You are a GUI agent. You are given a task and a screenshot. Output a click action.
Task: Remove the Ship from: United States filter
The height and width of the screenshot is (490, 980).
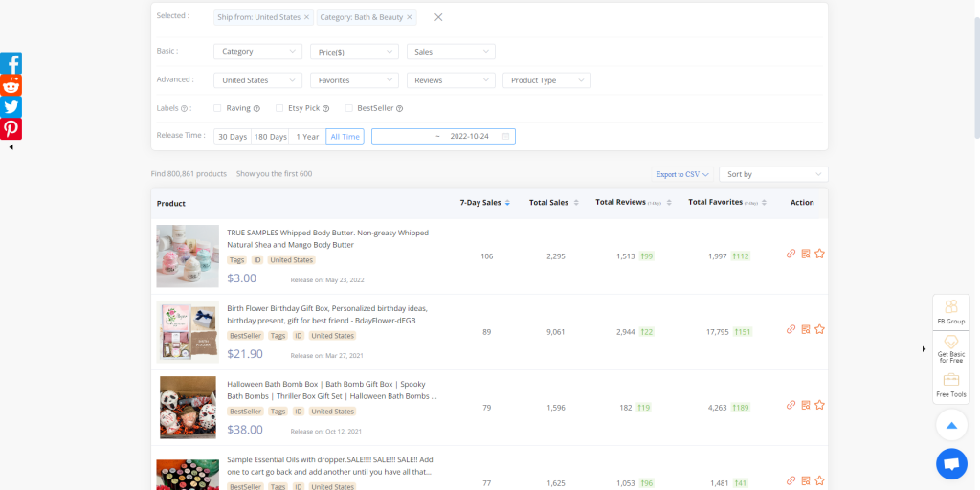[306, 17]
